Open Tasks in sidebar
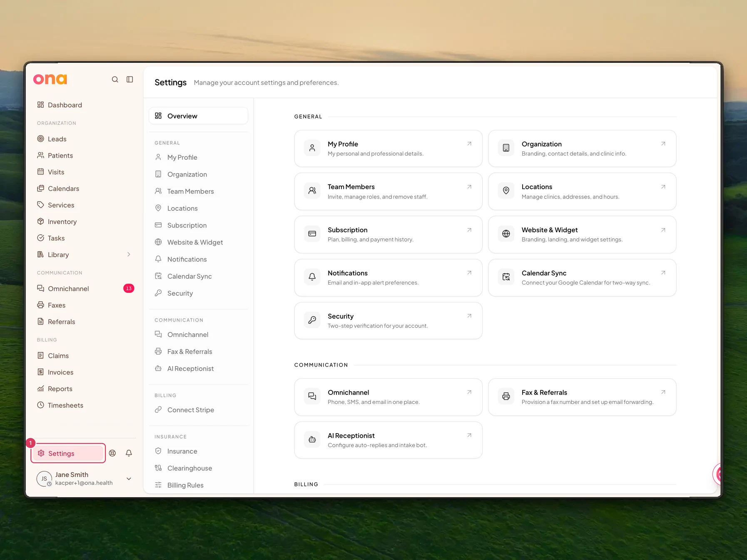Image resolution: width=747 pixels, height=560 pixels. pos(85,238)
